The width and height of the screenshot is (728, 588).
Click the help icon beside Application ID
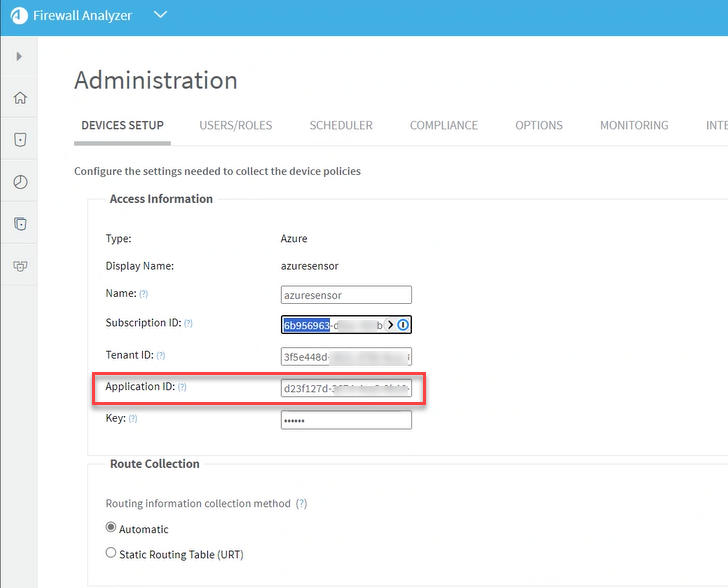(182, 387)
